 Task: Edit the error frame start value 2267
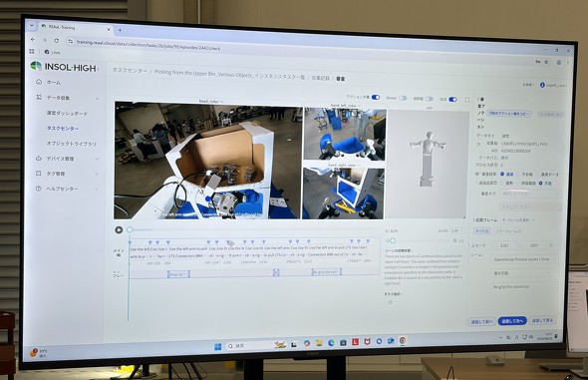coord(504,245)
